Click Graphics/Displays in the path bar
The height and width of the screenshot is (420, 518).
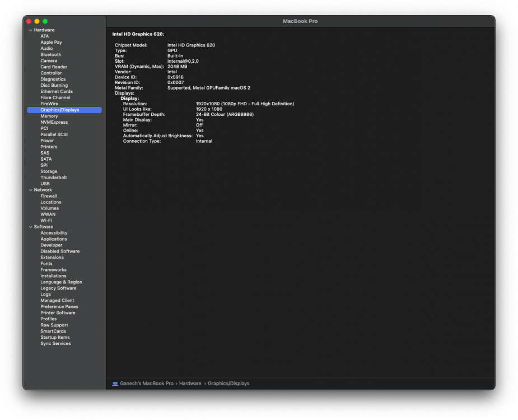pyautogui.click(x=228, y=384)
